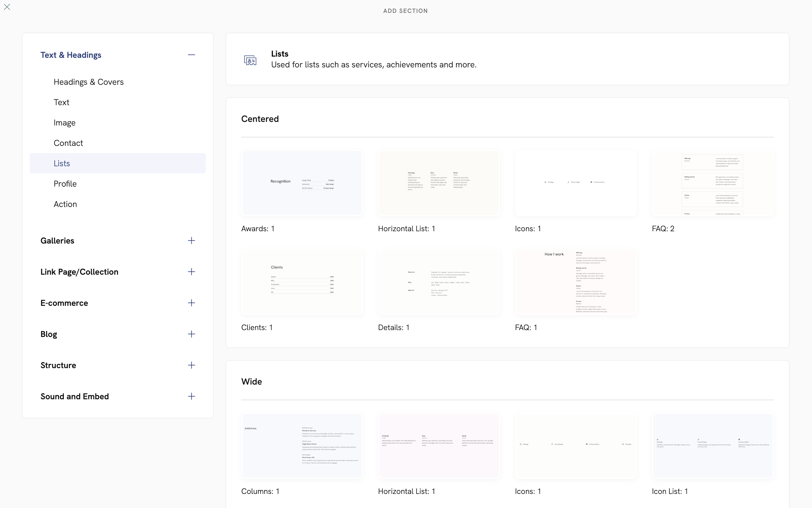812x508 pixels.
Task: Collapse the Text & Headings category
Action: point(191,55)
